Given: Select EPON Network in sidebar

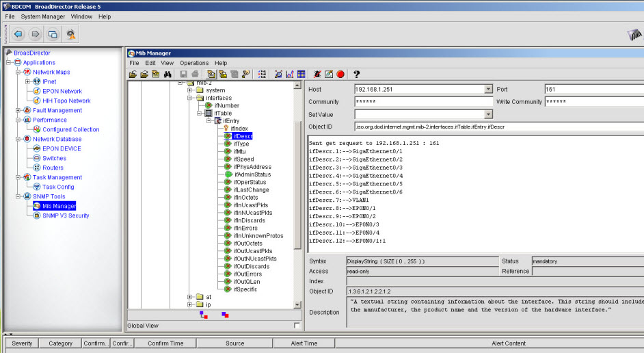Looking at the screenshot, I should click(62, 91).
